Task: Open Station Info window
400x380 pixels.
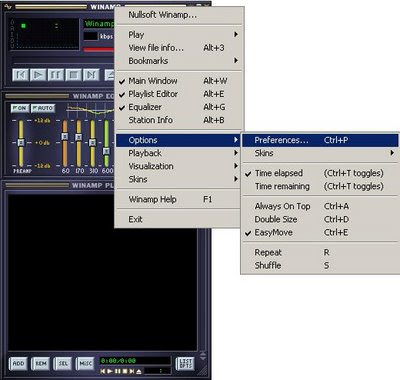Action: [x=178, y=120]
